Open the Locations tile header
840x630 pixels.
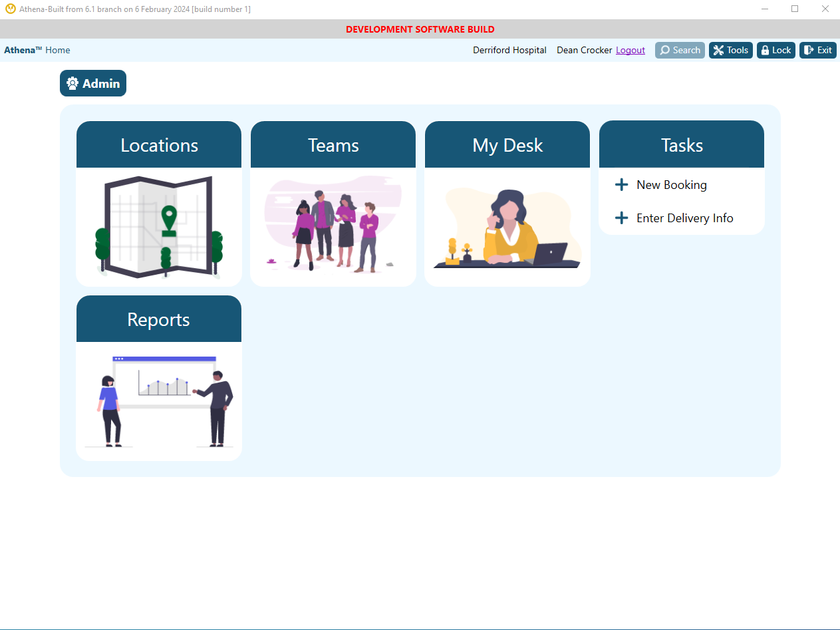point(159,144)
